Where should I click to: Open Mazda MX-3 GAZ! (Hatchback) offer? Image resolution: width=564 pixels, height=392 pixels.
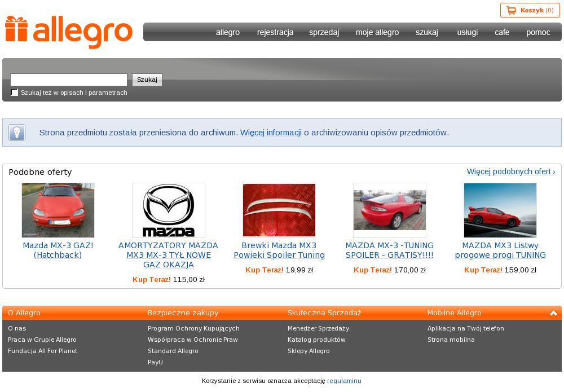point(58,250)
